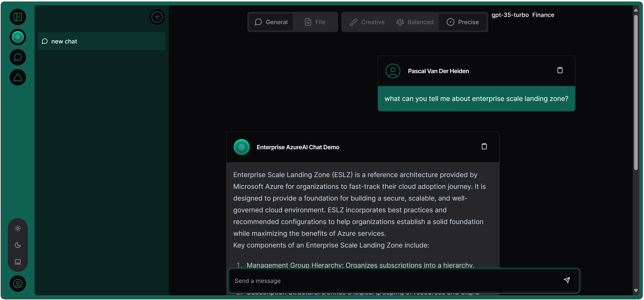
Task: Click the General conversation mode tab
Action: [x=271, y=22]
